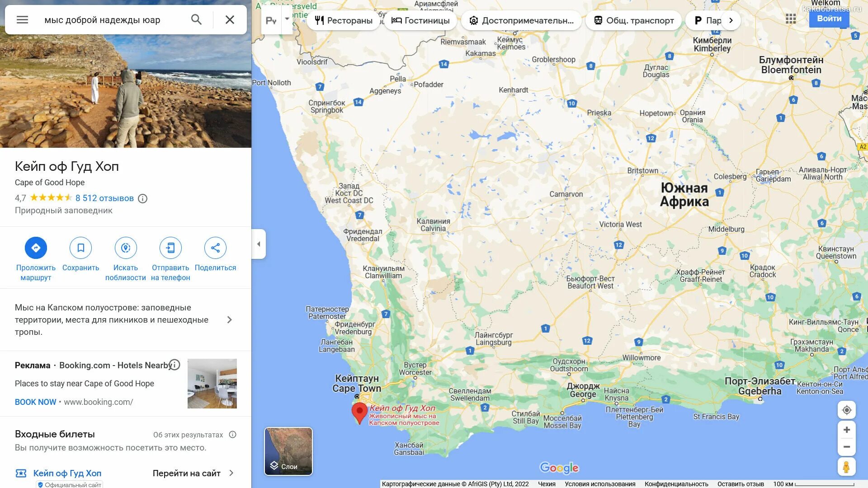This screenshot has width=868, height=488.
Task: Click the magnifier search icon
Action: pos(196,19)
